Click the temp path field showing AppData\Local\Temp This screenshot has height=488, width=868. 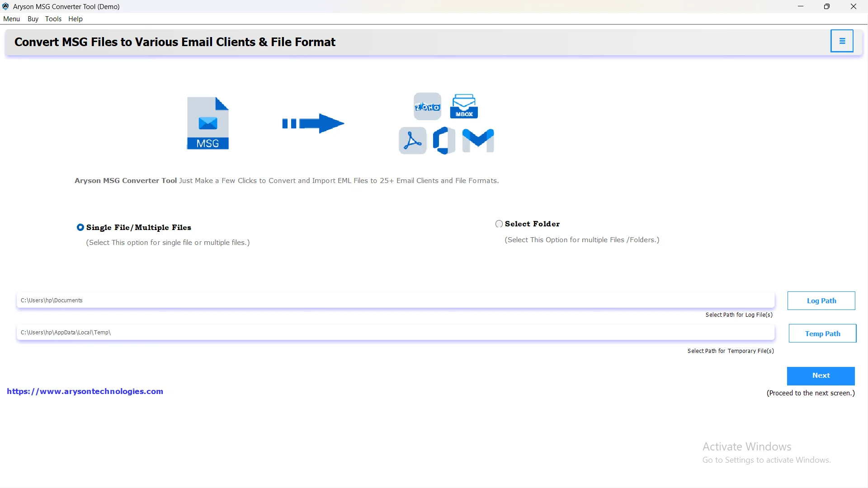coord(396,333)
